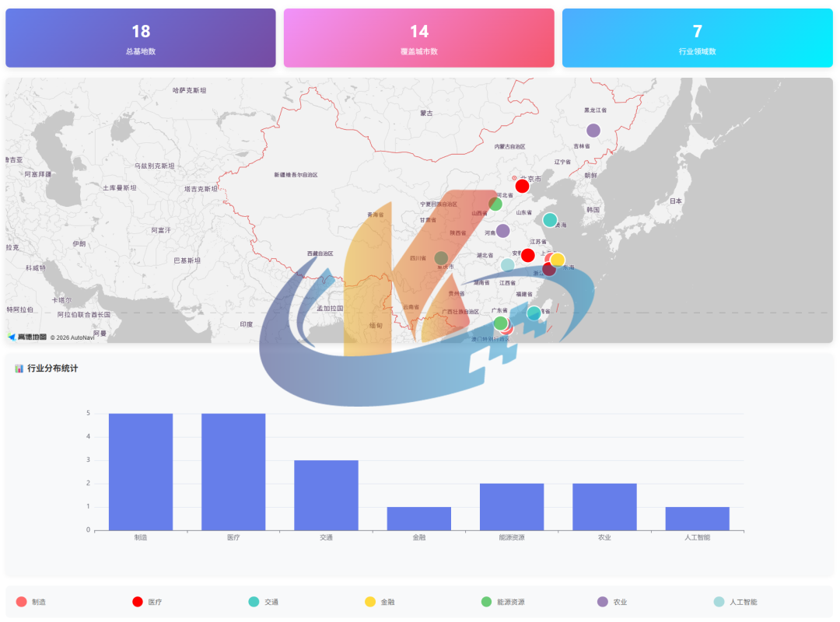The height and width of the screenshot is (622, 840).
Task: Click the 能源资源 green legend swatch
Action: (x=487, y=602)
